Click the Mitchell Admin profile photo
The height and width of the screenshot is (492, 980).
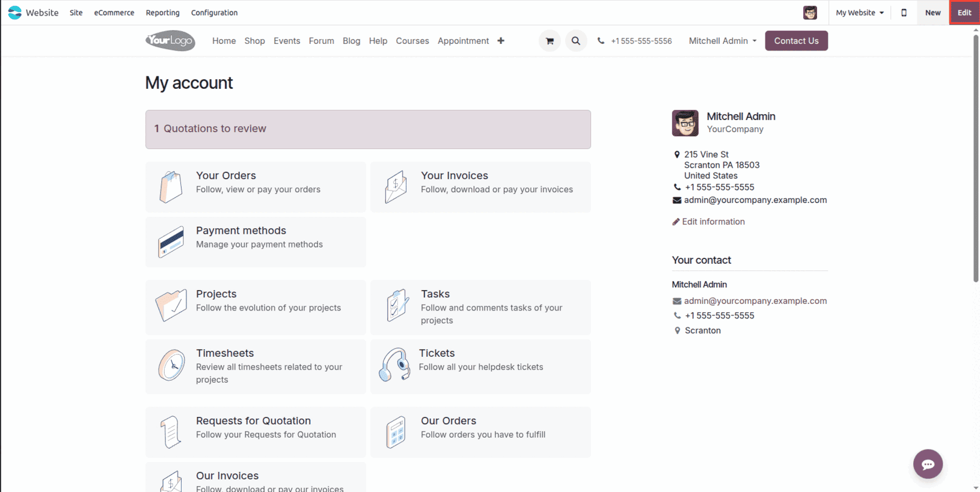[685, 123]
